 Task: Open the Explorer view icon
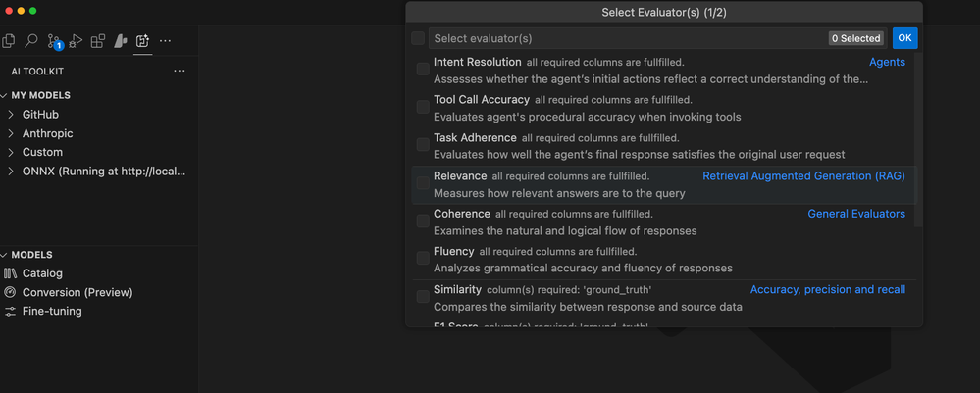[x=9, y=41]
